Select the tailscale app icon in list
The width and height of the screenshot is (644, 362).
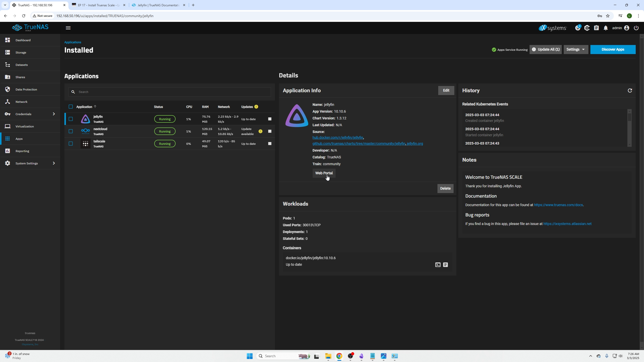(86, 144)
